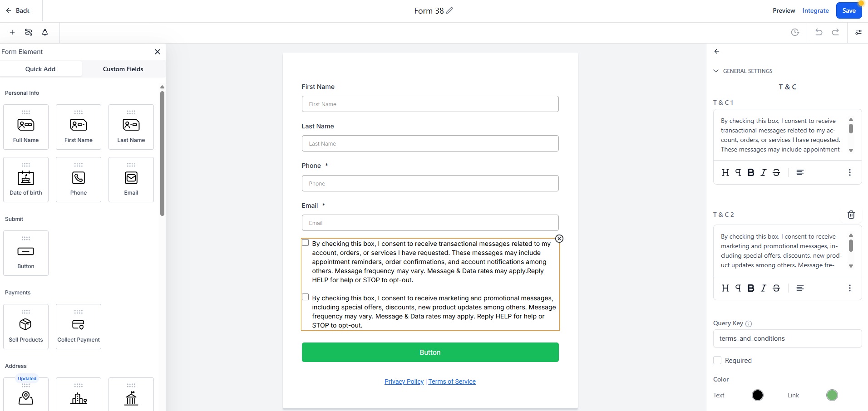The width and height of the screenshot is (868, 411).
Task: Open the Integrate link
Action: [815, 10]
